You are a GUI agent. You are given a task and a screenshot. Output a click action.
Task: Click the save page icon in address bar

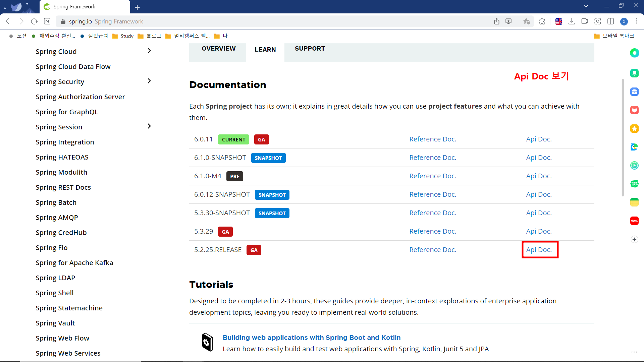(x=508, y=21)
